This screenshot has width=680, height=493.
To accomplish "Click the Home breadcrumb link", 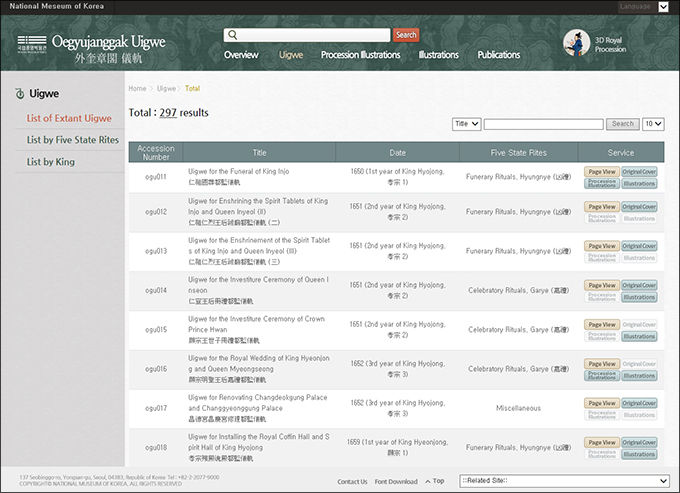I will tap(137, 88).
